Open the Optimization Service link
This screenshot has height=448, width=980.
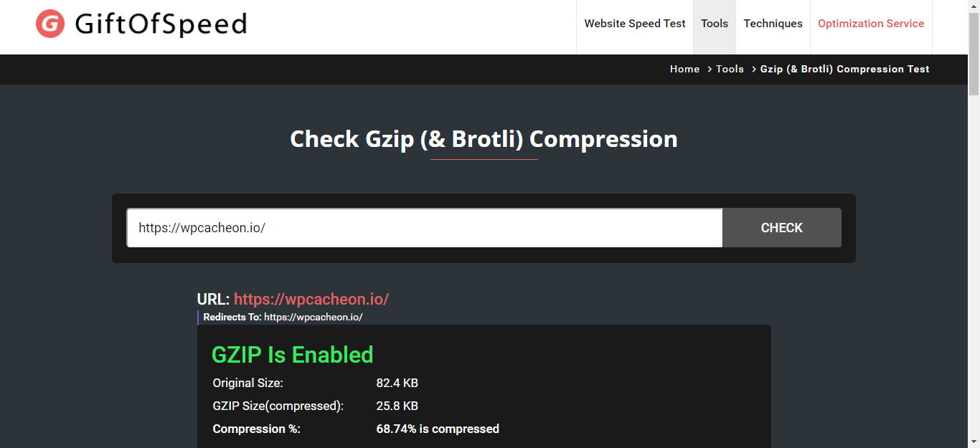pyautogui.click(x=871, y=24)
